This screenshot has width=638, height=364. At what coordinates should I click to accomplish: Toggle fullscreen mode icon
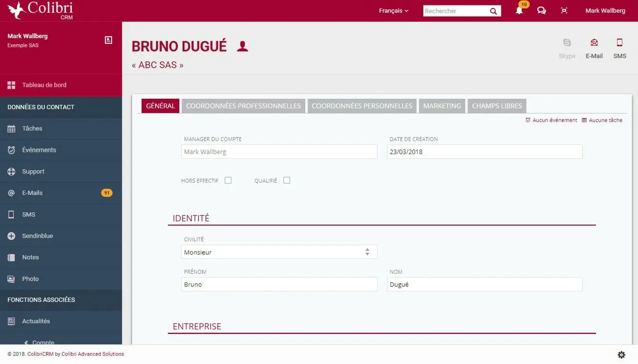tap(564, 10)
